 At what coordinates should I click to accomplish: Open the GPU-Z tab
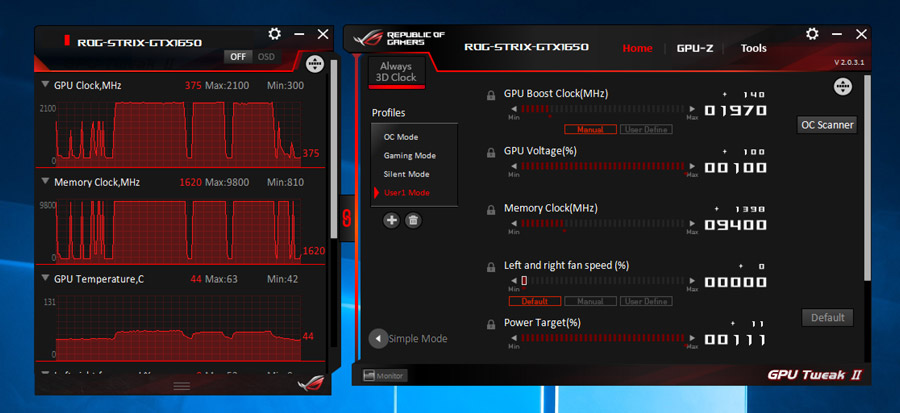(695, 48)
